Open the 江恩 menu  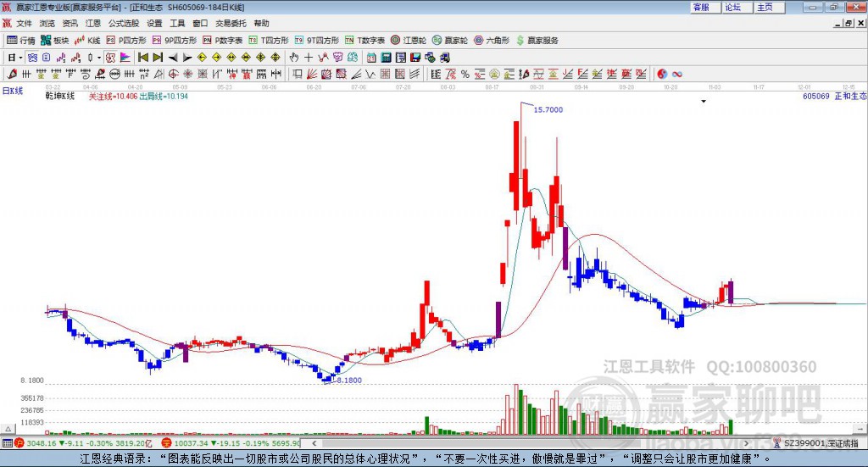tap(93, 23)
